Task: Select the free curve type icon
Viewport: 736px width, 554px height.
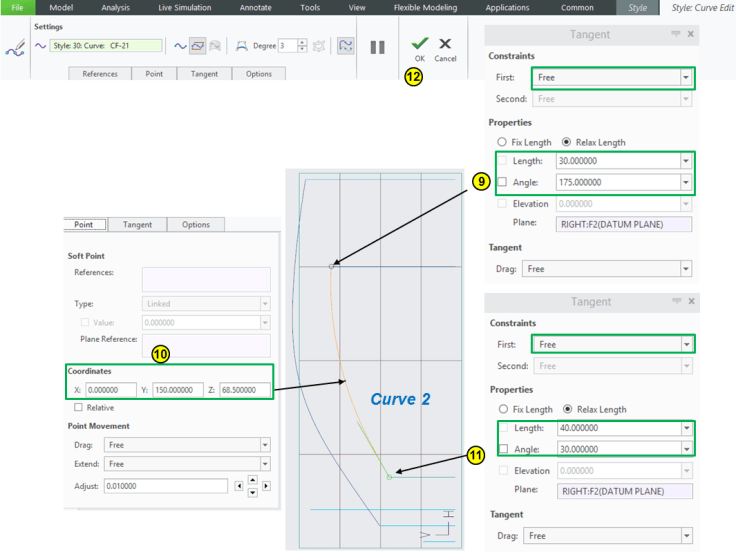Action: pos(180,46)
